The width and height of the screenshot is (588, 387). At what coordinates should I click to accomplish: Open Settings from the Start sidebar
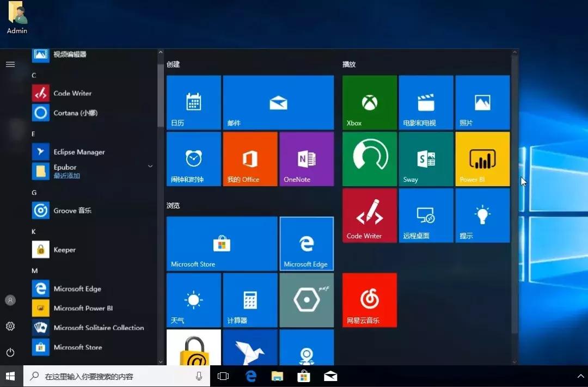pyautogui.click(x=10, y=326)
